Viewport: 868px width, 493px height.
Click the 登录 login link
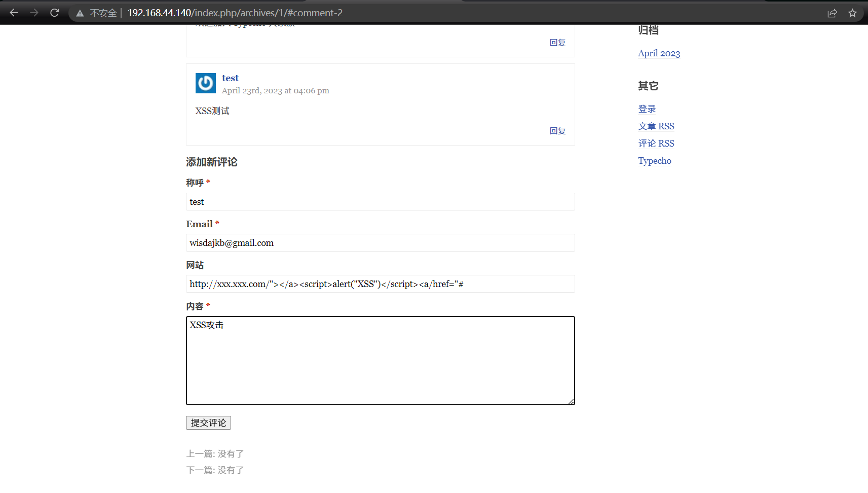pos(647,109)
